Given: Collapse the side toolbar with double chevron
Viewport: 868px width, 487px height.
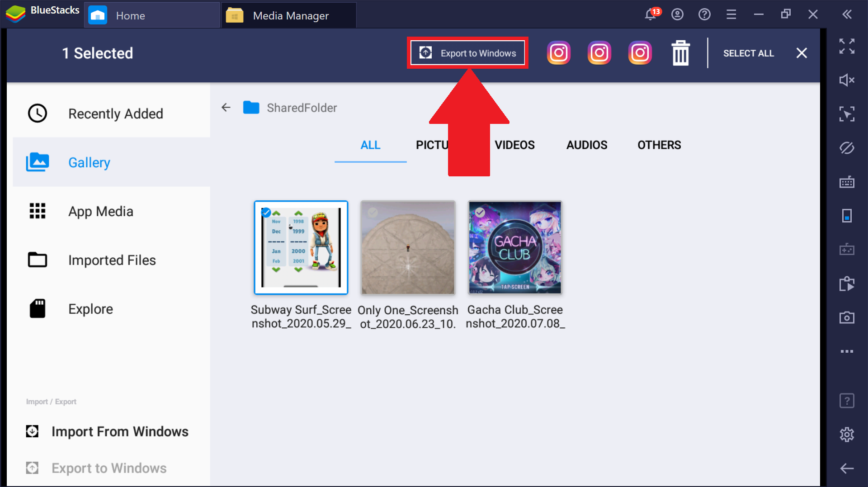Looking at the screenshot, I should point(847,14).
